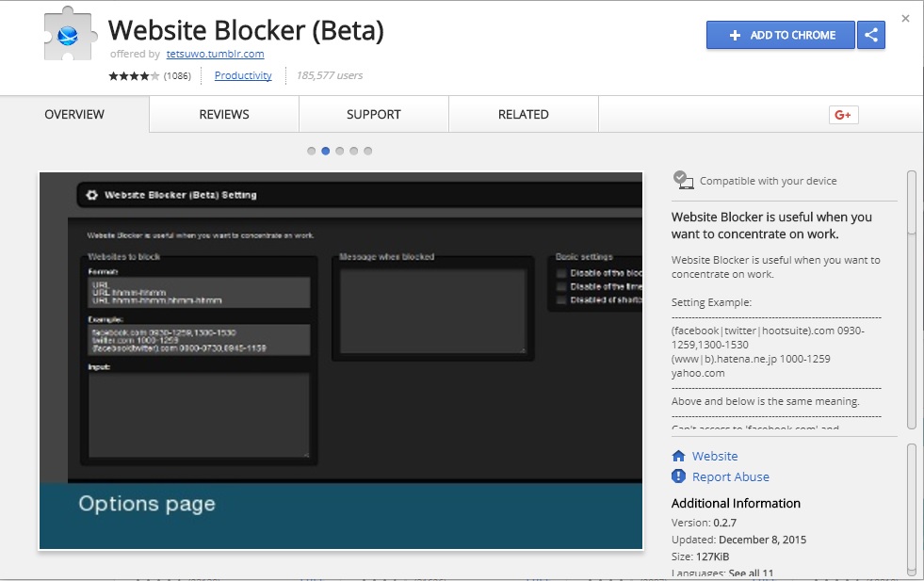Select the fifth screenshot carousel dot
The height and width of the screenshot is (581, 924).
[x=367, y=151]
